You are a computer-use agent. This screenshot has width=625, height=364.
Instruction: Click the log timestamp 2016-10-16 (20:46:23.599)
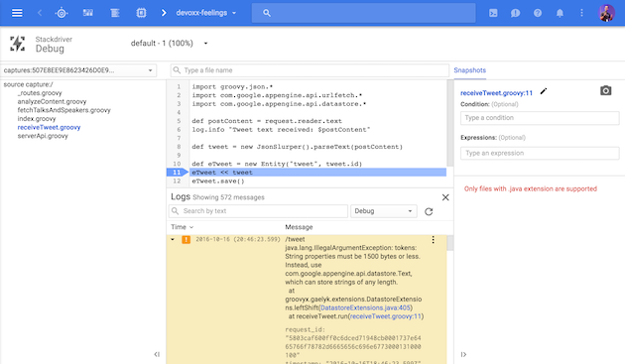(x=238, y=239)
